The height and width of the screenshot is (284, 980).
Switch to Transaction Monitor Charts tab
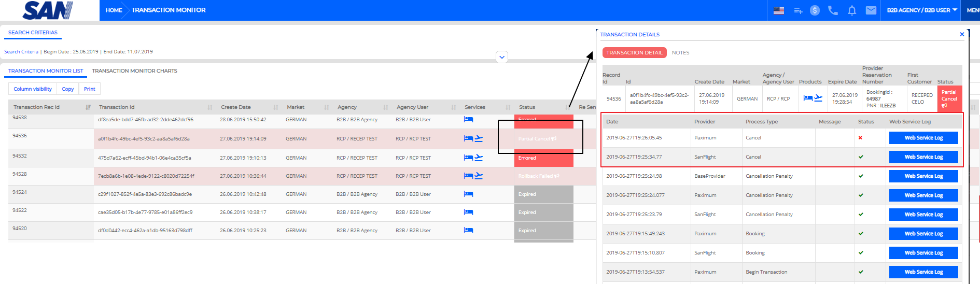(134, 71)
